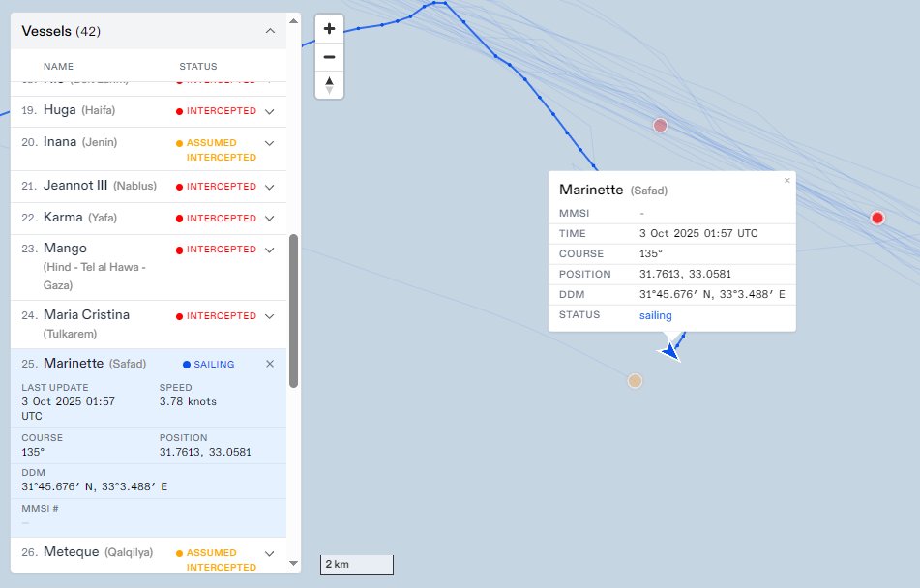Expand Maria Cristina vessel details
Viewport: 920px width, 588px height.
pyautogui.click(x=270, y=316)
